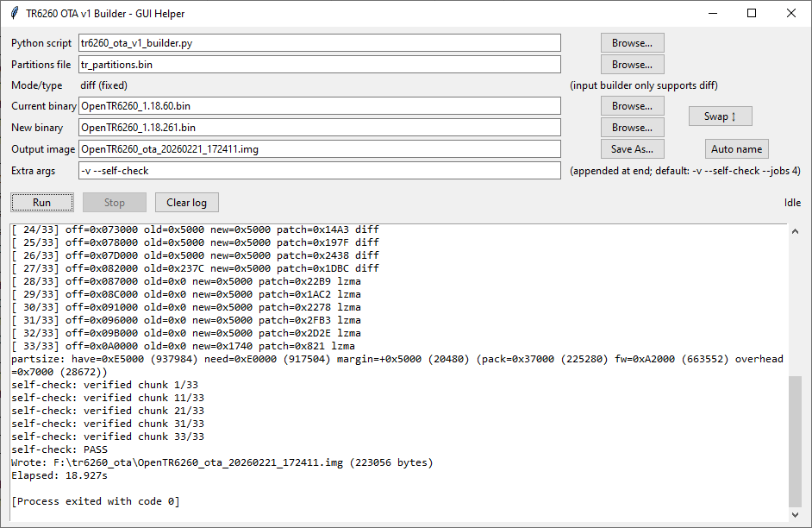Browse for the New binary file

632,128
